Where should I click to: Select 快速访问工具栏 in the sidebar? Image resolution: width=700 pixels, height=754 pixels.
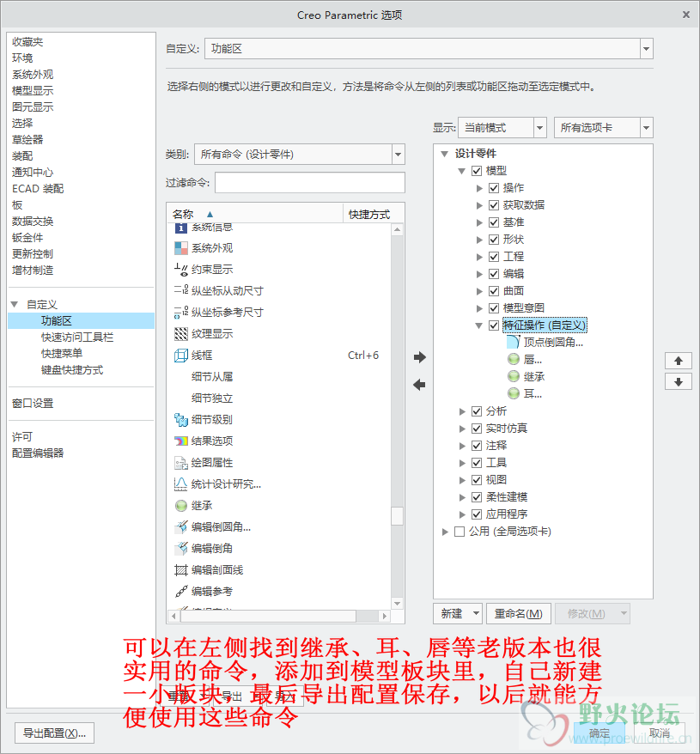tap(77, 337)
